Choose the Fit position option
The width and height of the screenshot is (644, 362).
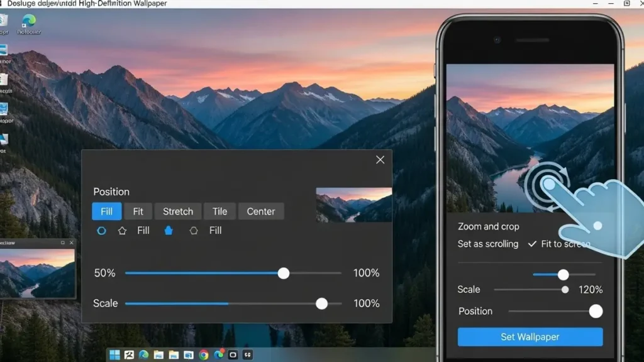tap(138, 211)
